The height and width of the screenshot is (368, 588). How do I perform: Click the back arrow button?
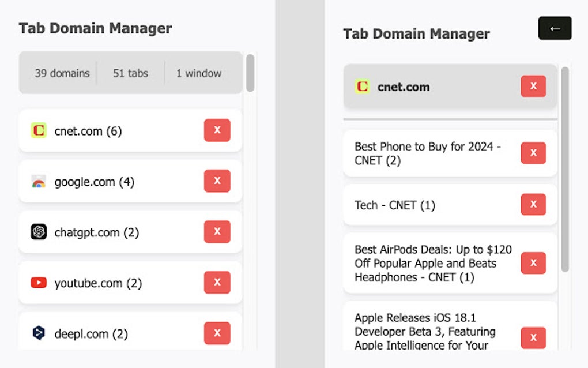pos(554,28)
